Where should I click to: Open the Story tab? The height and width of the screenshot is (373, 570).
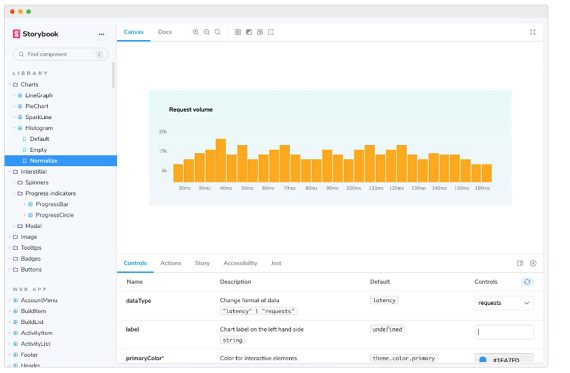pyautogui.click(x=202, y=263)
